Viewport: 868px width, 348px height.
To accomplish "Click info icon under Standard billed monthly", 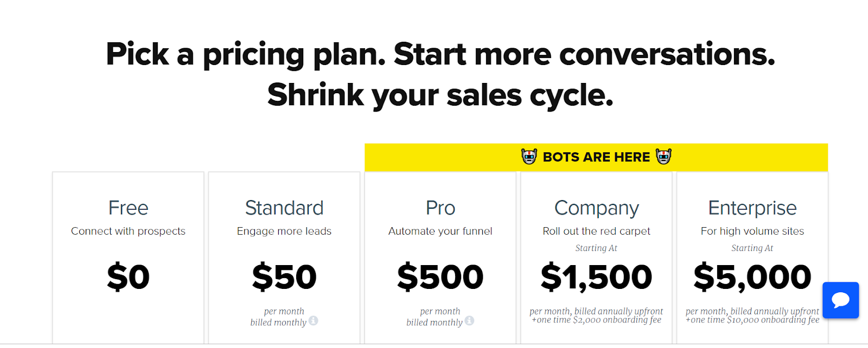I will [x=314, y=321].
